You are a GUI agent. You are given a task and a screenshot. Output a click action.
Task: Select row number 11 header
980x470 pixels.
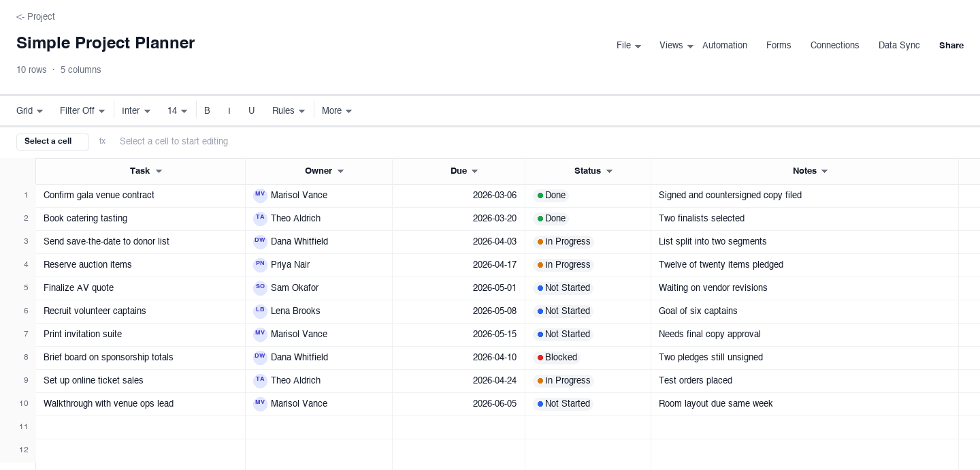tap(18, 427)
